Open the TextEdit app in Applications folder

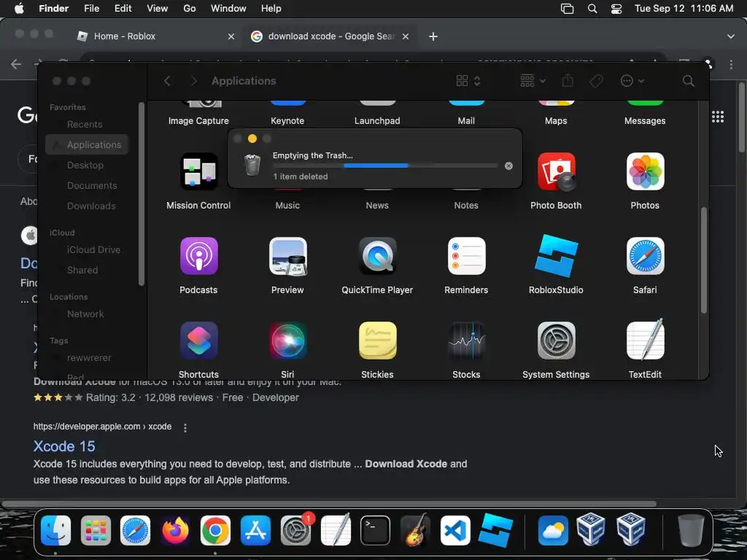coord(645,340)
